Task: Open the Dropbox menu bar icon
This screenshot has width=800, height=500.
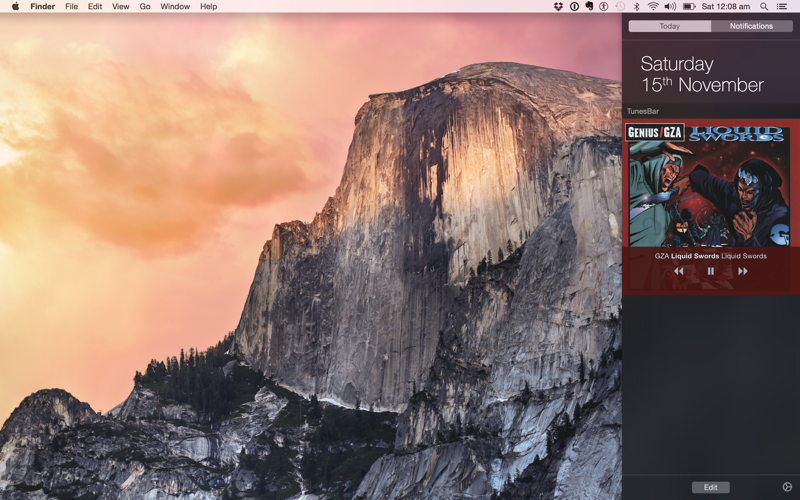Action: (558, 7)
